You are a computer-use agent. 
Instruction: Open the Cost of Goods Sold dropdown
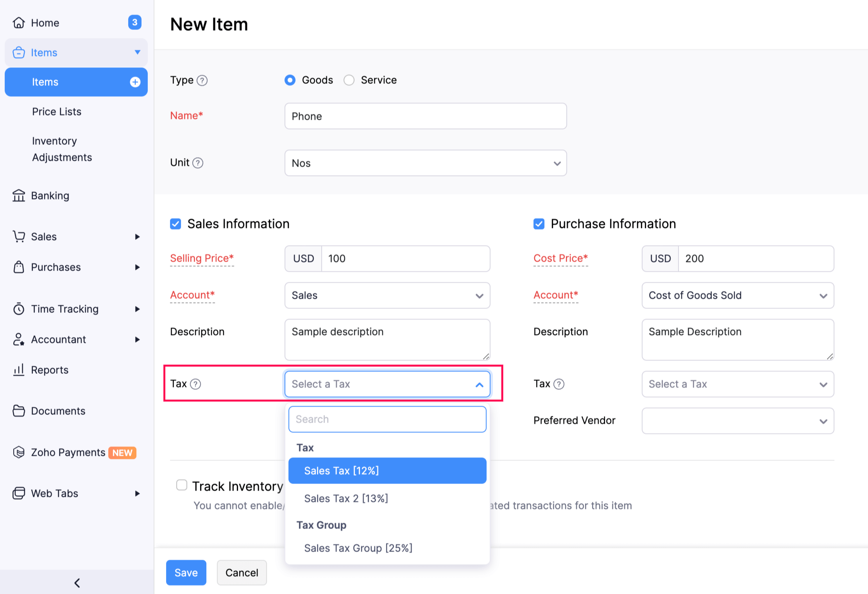(x=737, y=295)
